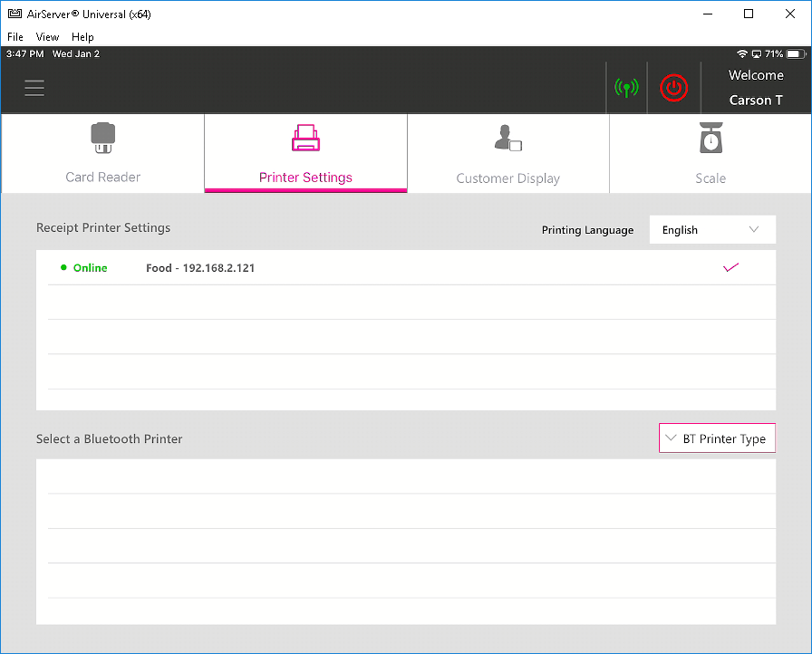Toggle the checkmark for Food printer
The height and width of the screenshot is (654, 812).
click(731, 267)
